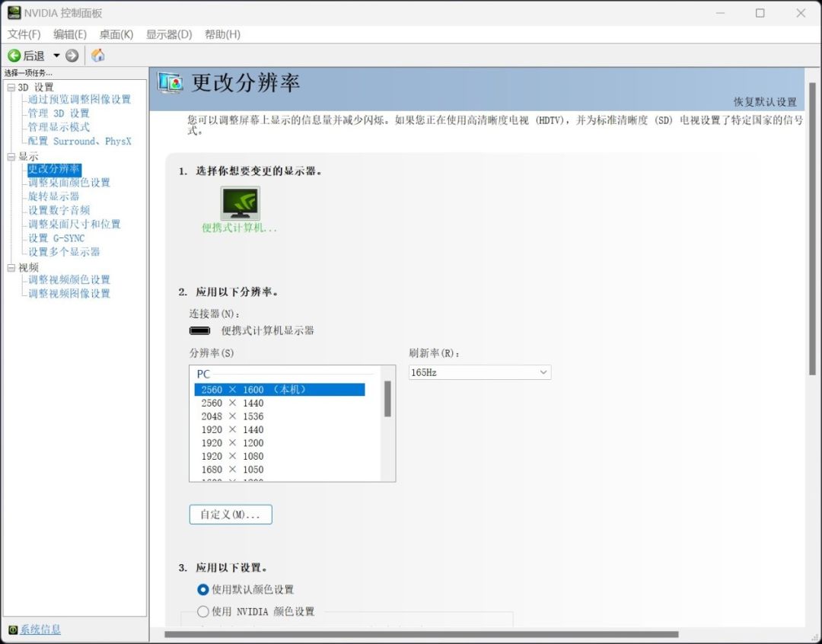Click the green Back arrow icon
Image resolution: width=822 pixels, height=644 pixels.
(14, 56)
